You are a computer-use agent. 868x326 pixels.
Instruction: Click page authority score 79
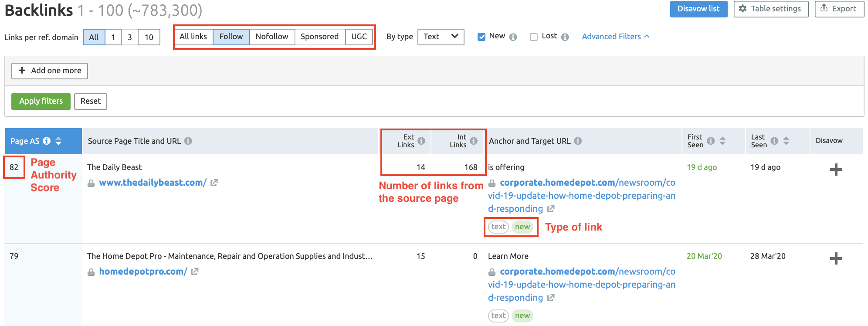click(x=14, y=256)
